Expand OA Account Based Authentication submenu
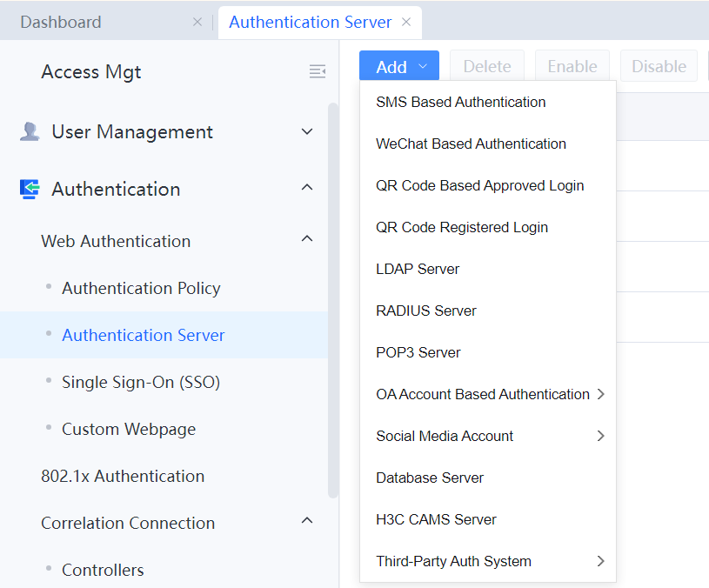Image resolution: width=709 pixels, height=588 pixels. tap(600, 394)
